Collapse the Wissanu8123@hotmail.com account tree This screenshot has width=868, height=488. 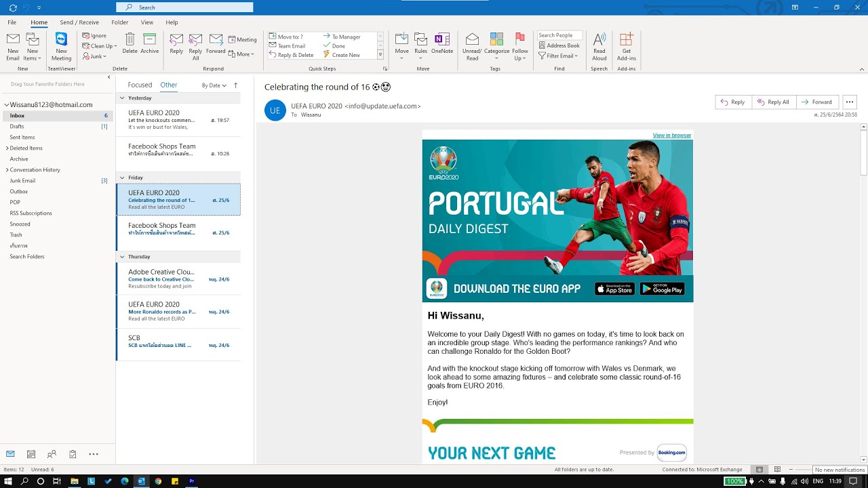[7, 105]
